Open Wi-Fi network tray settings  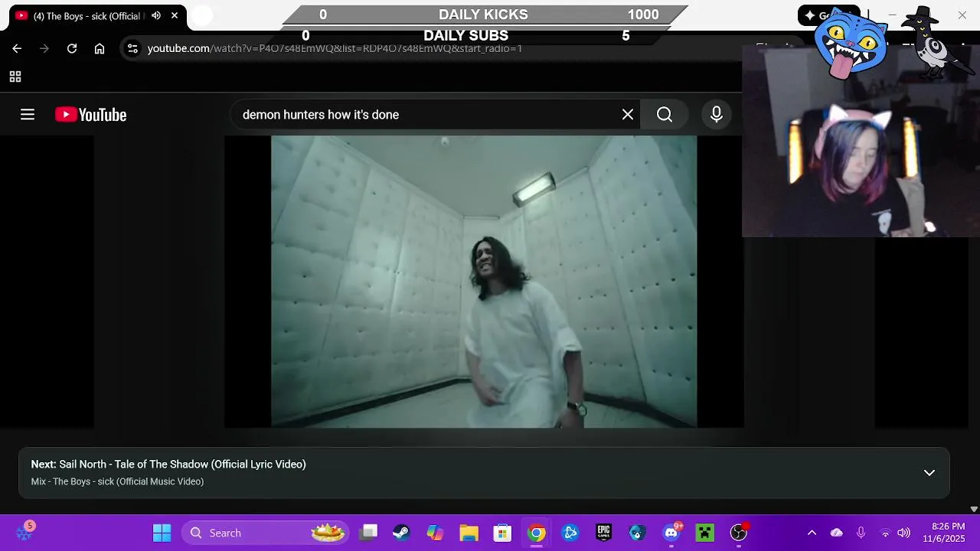pos(885,533)
